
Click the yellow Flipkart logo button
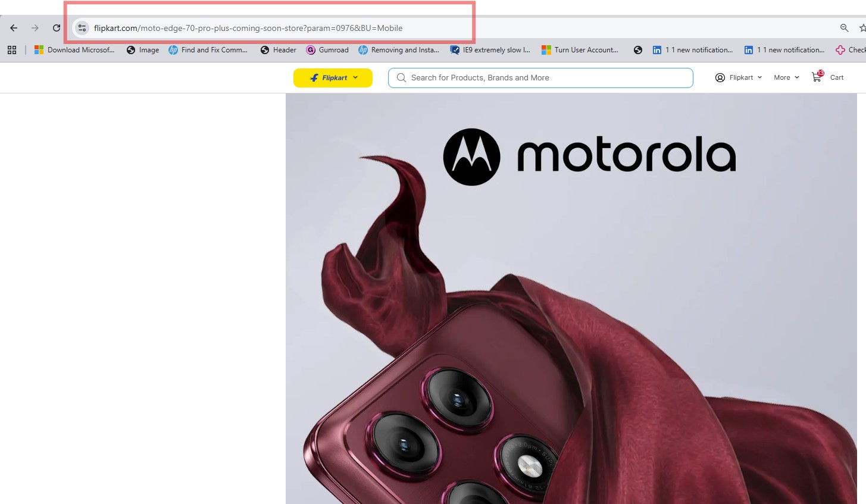coord(333,78)
